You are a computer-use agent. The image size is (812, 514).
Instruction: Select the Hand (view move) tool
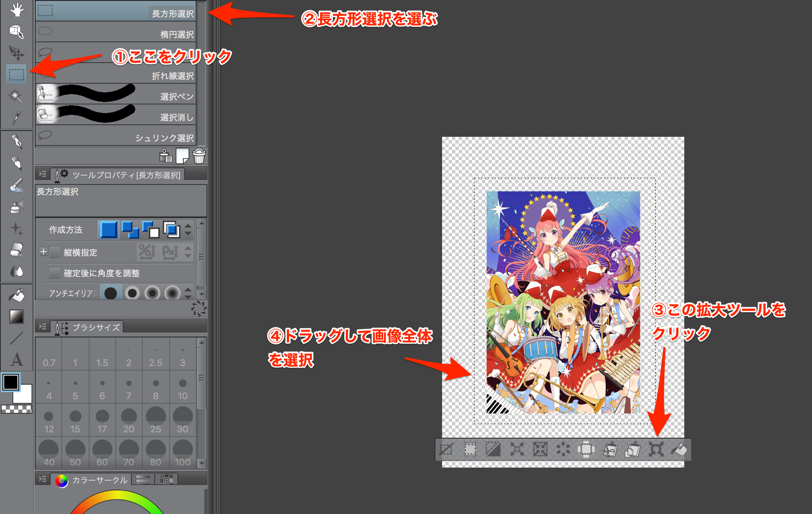pos(17,9)
